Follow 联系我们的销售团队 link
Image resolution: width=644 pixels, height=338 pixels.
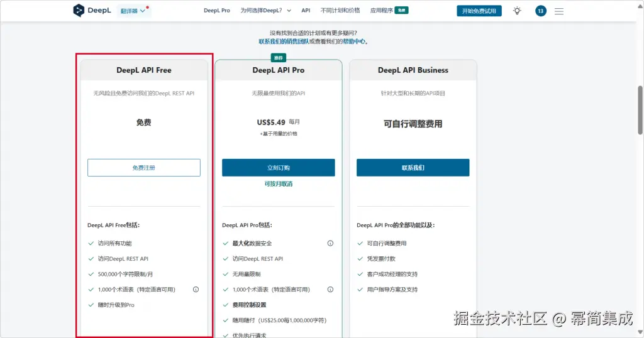point(284,41)
